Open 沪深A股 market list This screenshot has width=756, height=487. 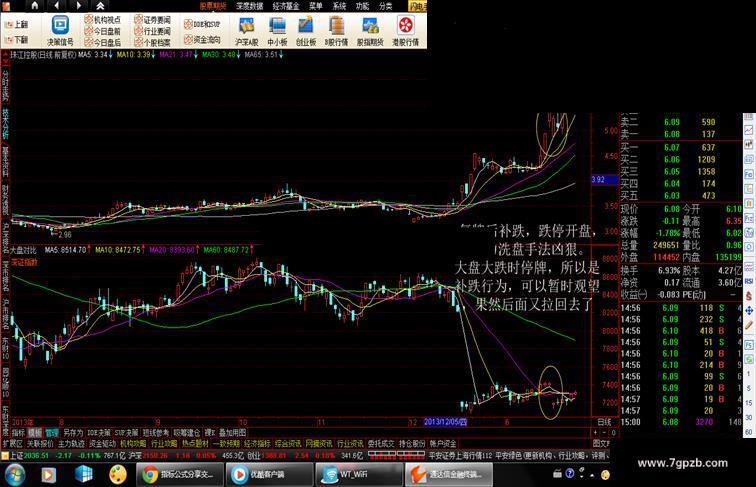(x=246, y=31)
